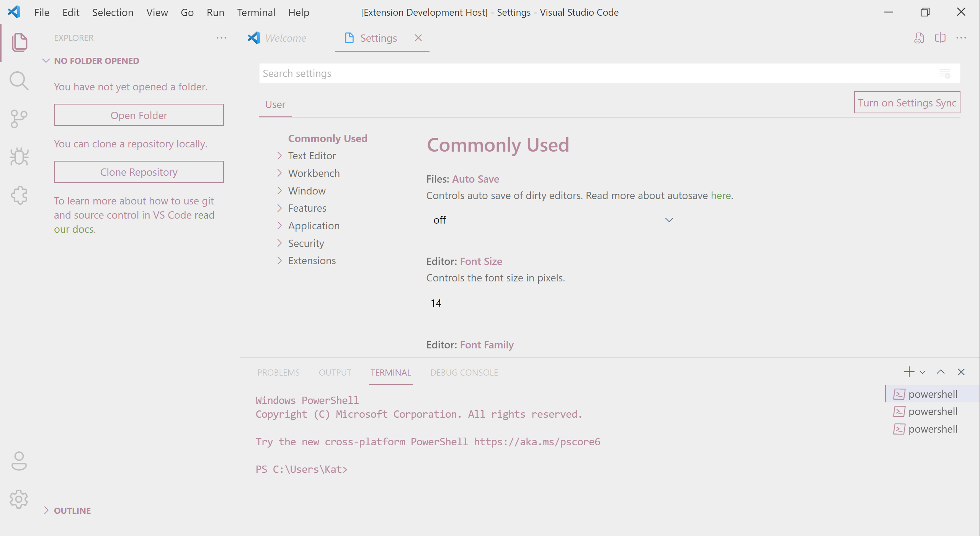Viewport: 980px width, 536px height.
Task: Switch to the Debug Console tab
Action: pyautogui.click(x=464, y=373)
